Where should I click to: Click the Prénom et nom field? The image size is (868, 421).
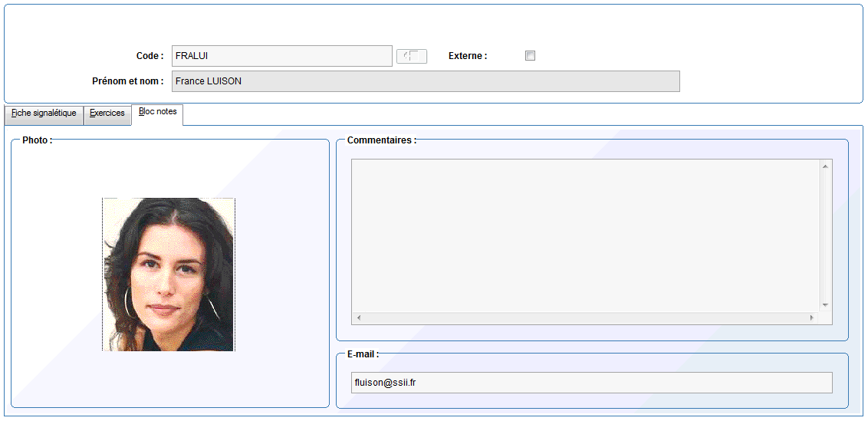point(426,81)
